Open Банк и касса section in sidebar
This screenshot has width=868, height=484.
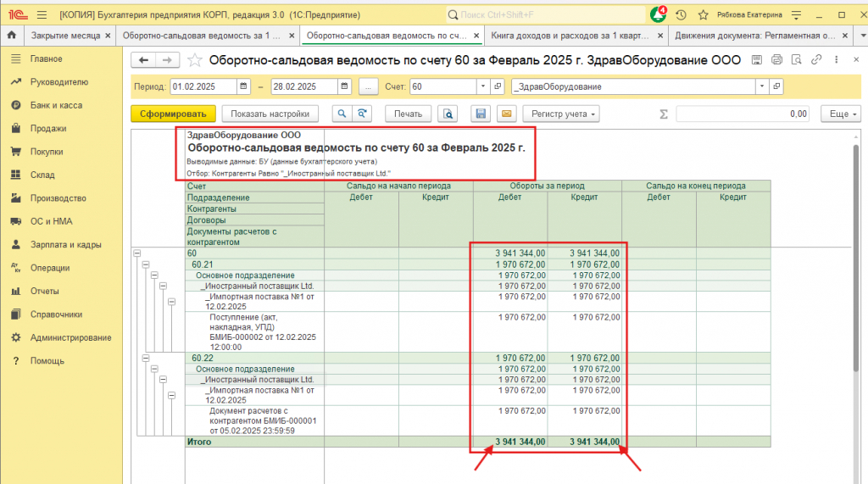click(x=56, y=105)
